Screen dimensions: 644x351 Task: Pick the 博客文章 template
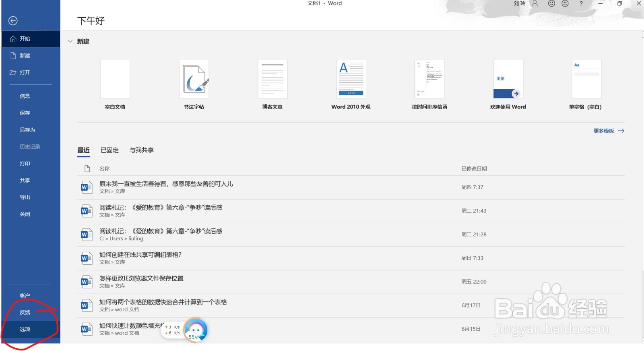pos(272,85)
